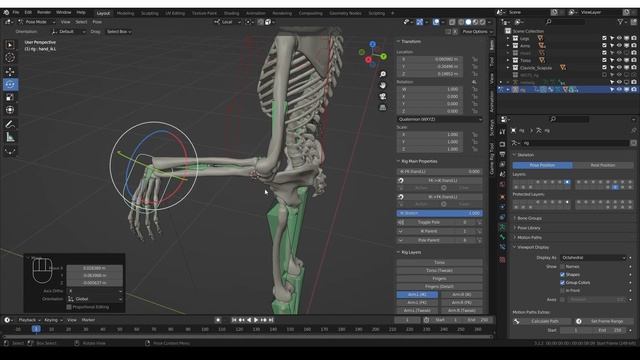Click the Blender logo icon
The height and width of the screenshot is (360, 640).
pyautogui.click(x=6, y=13)
